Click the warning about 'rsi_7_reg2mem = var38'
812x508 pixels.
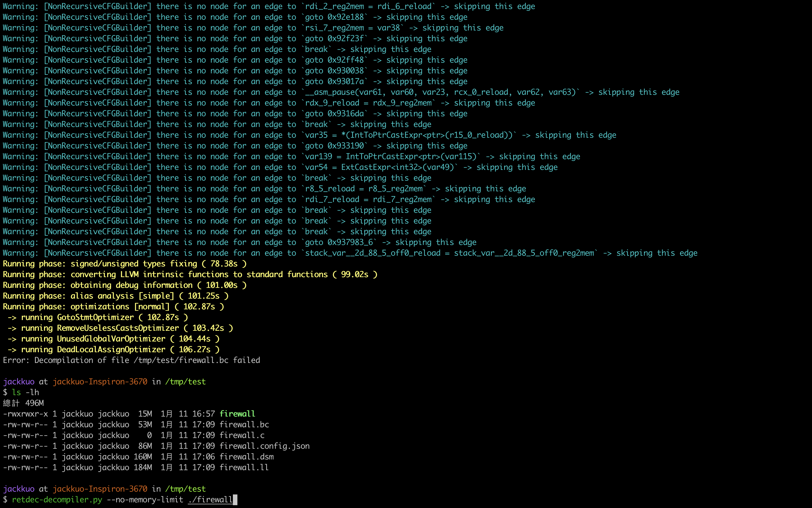coord(253,28)
